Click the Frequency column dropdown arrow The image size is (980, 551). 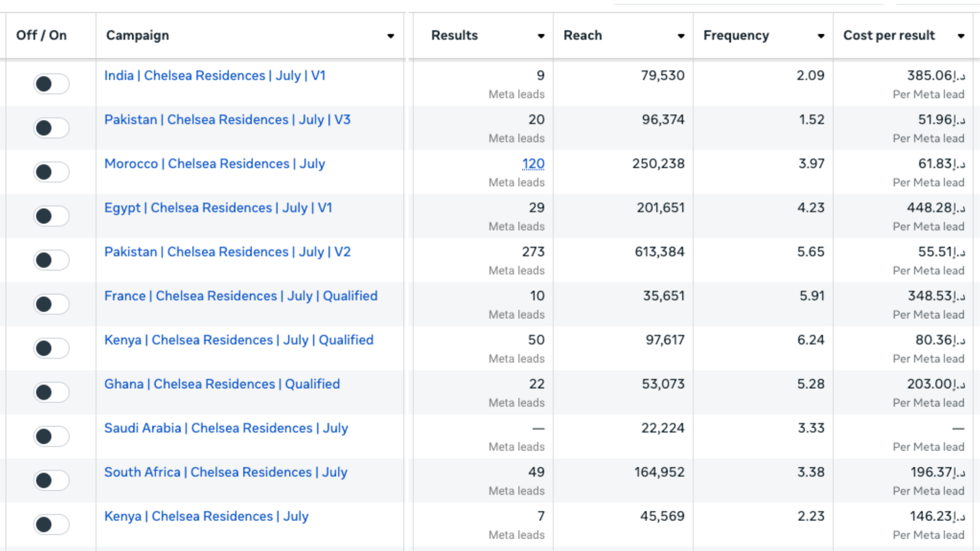coord(821,36)
